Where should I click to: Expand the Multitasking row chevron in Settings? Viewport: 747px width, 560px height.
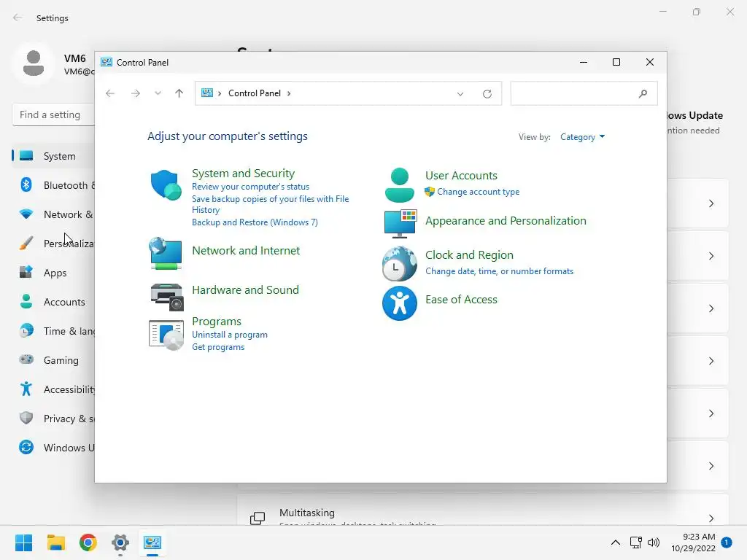[x=711, y=518]
